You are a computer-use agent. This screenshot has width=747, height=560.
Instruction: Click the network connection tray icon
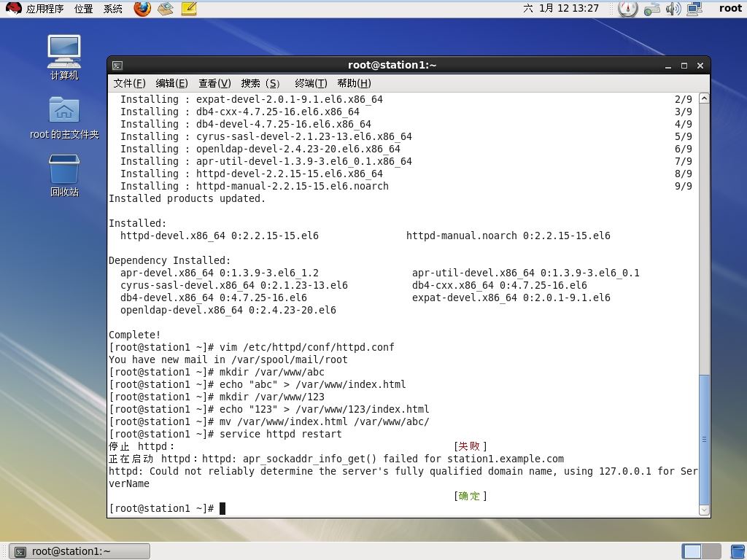(651, 9)
